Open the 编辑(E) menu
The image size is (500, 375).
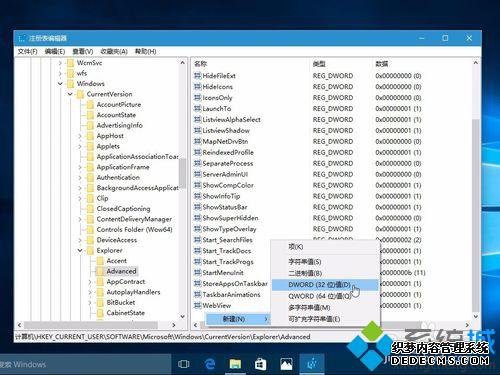(x=55, y=51)
